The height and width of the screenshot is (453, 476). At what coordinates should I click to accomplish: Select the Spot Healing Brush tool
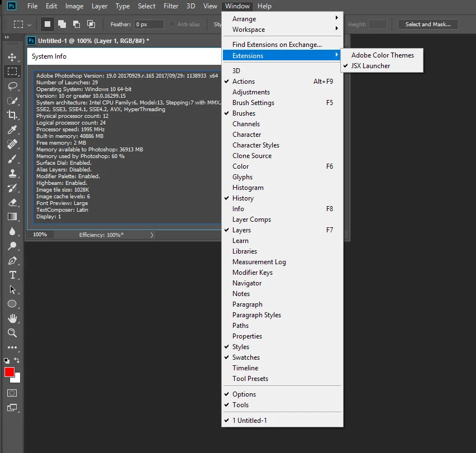12,144
